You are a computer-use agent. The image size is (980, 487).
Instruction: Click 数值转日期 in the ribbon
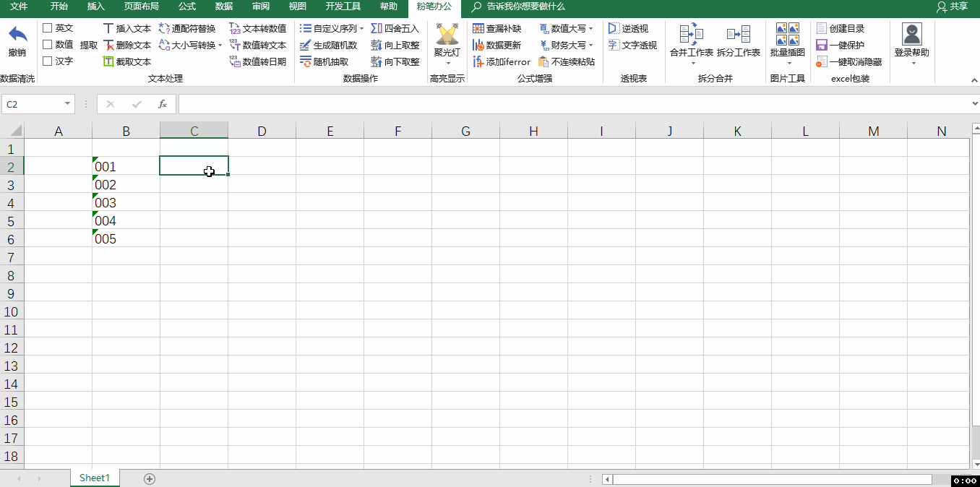coord(258,61)
